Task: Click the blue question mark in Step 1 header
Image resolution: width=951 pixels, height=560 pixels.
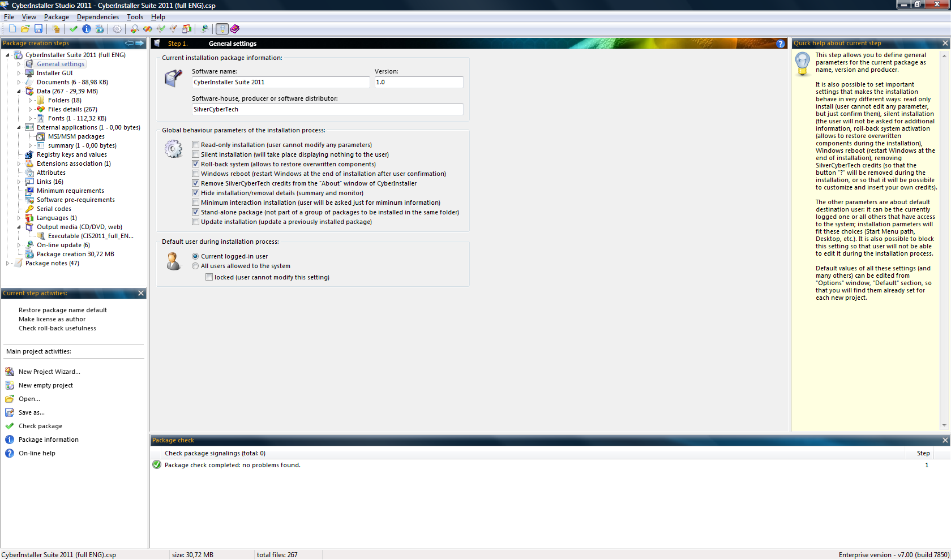Action: coord(781,44)
